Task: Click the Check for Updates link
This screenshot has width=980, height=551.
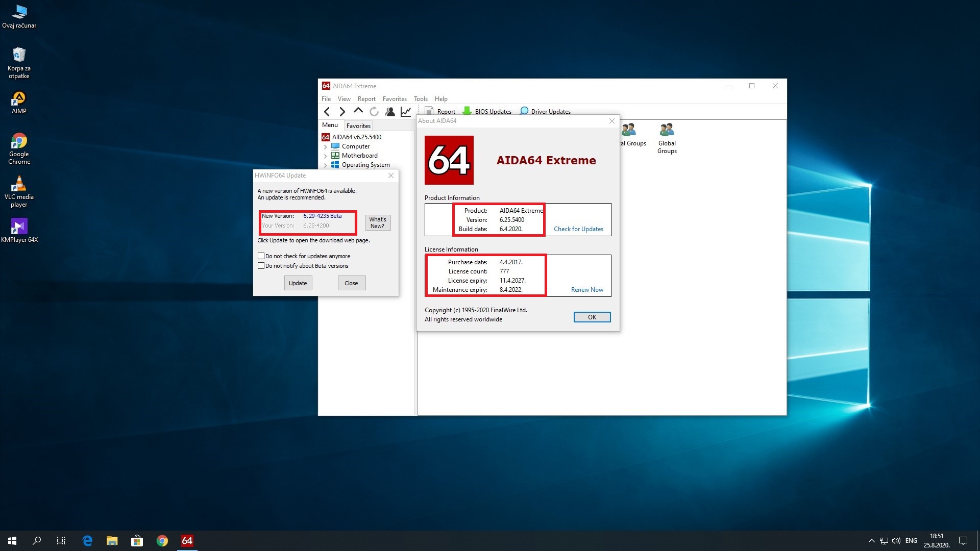Action: [578, 229]
